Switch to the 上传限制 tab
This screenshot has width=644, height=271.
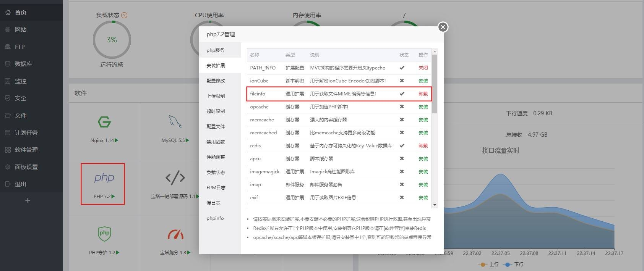220,96
